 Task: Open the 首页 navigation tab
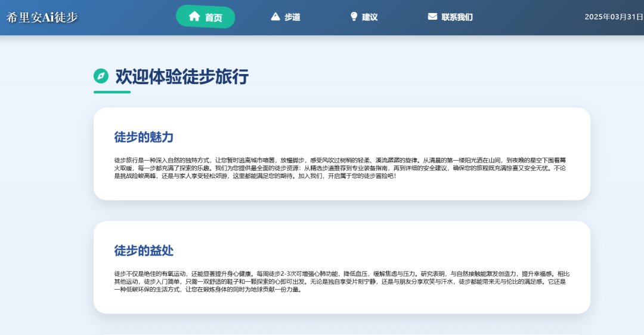tap(205, 17)
